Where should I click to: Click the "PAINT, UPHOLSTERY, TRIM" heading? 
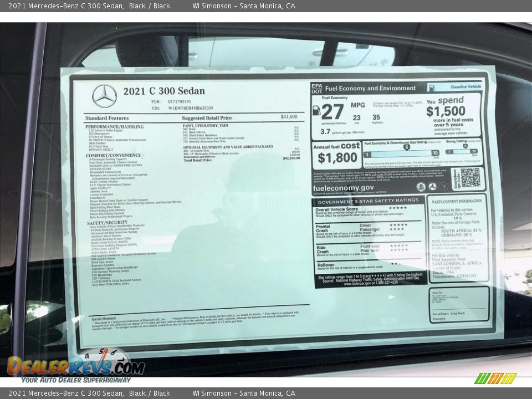(x=205, y=126)
